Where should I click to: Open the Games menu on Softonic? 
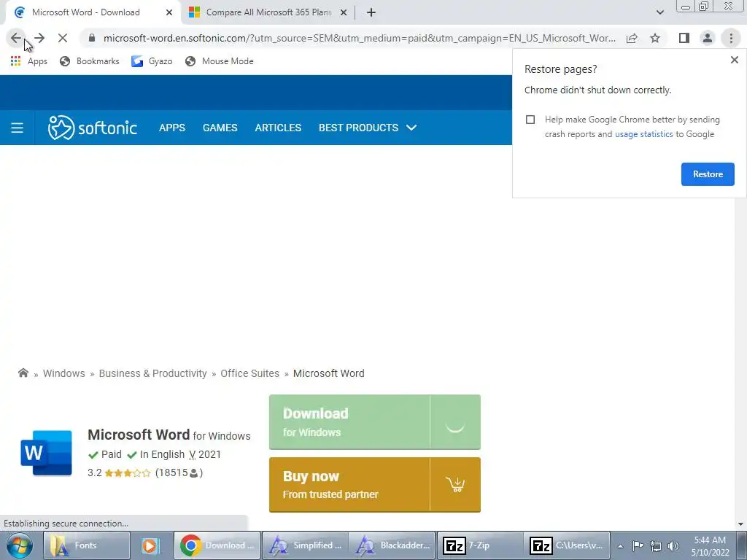click(x=220, y=128)
